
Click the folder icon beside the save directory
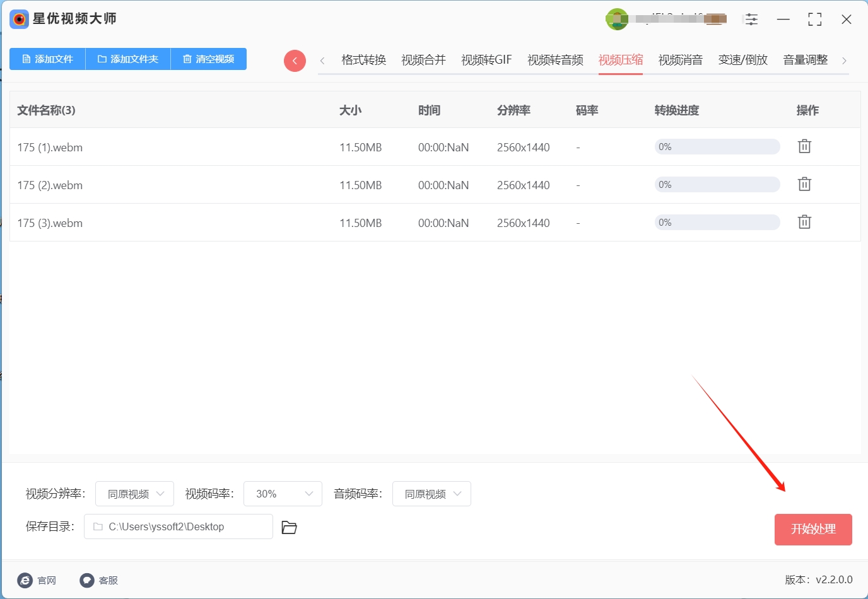tap(289, 527)
